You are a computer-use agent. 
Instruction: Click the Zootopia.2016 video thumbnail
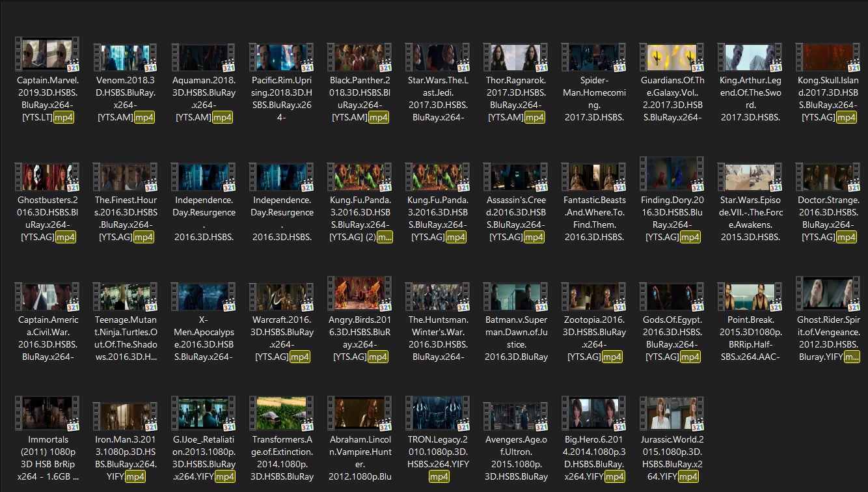pos(593,297)
